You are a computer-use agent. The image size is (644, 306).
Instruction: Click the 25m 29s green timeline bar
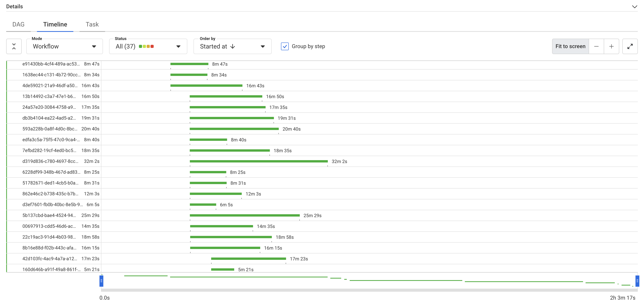(245, 215)
